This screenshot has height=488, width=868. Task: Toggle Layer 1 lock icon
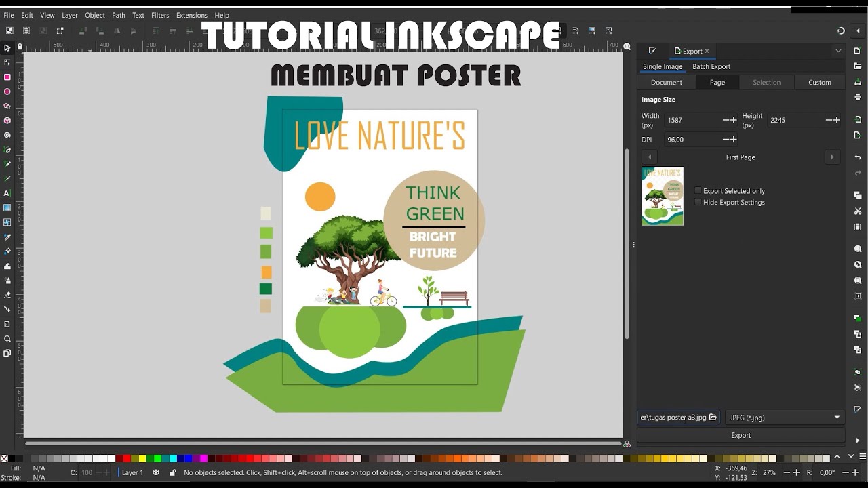[173, 472]
